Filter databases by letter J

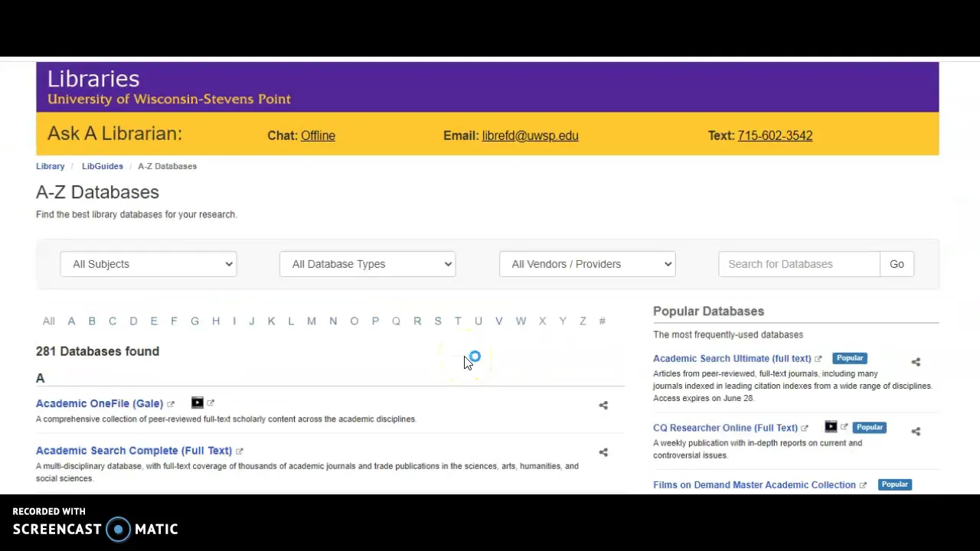(x=252, y=321)
